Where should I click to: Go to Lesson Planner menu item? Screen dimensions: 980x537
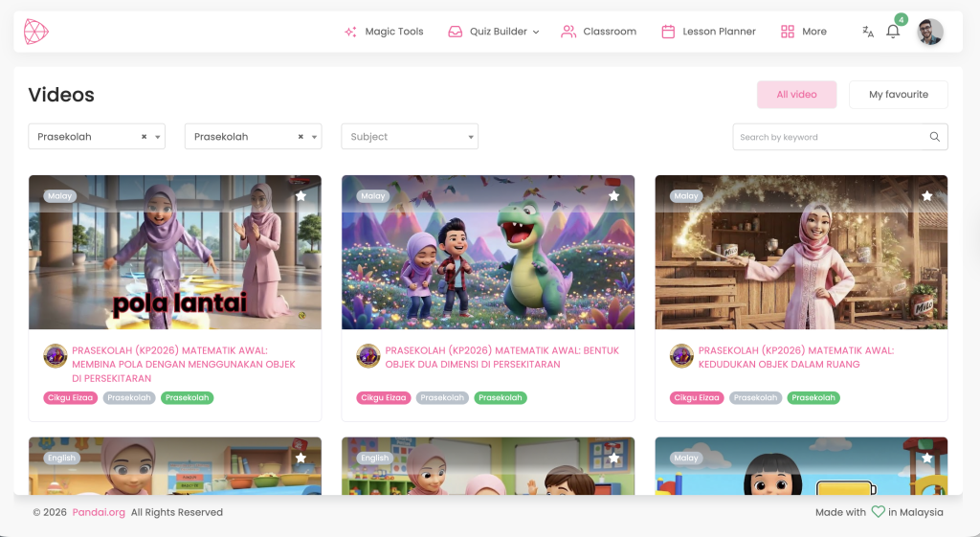[708, 32]
